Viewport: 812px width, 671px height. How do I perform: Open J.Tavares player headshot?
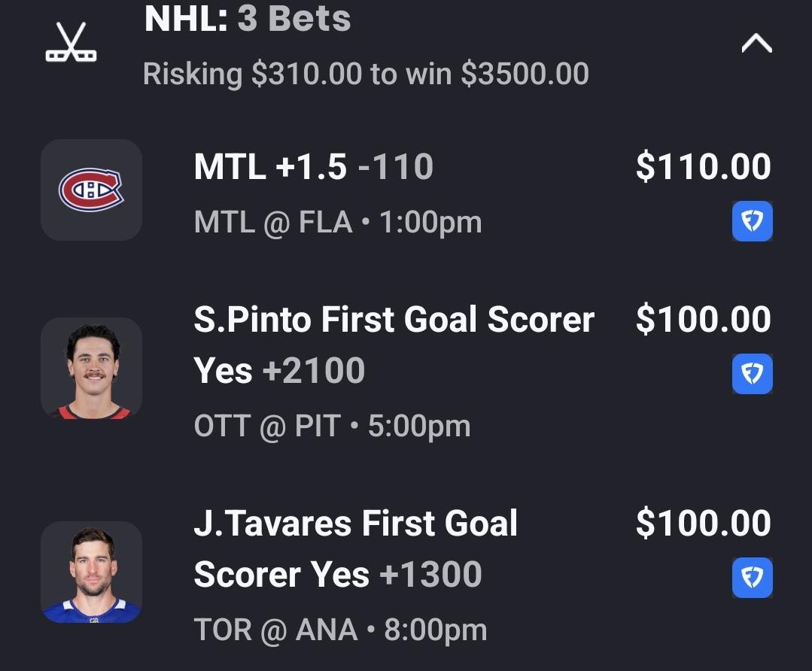coord(91,572)
